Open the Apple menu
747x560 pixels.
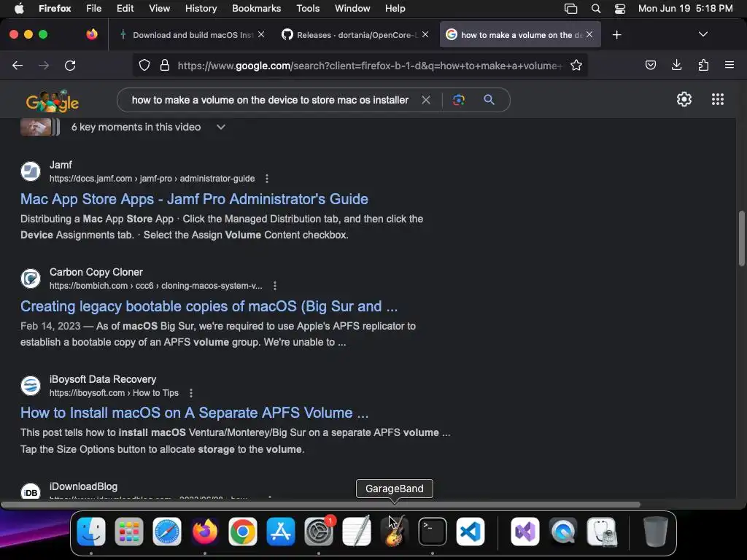pos(19,9)
